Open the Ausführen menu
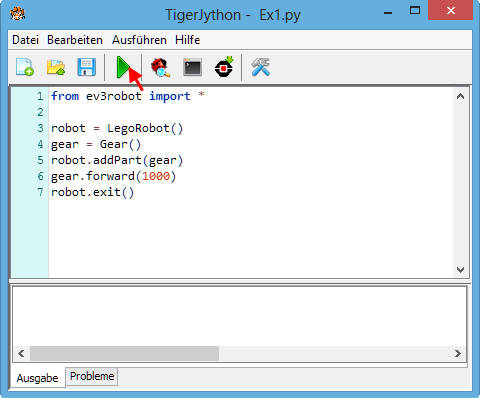Screen dimensions: 480x398 click(x=139, y=40)
